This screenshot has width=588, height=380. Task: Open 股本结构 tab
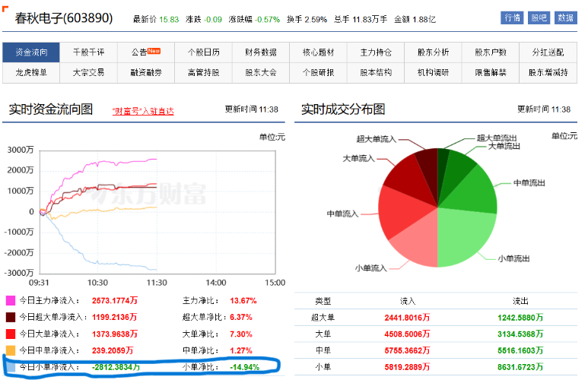click(376, 72)
